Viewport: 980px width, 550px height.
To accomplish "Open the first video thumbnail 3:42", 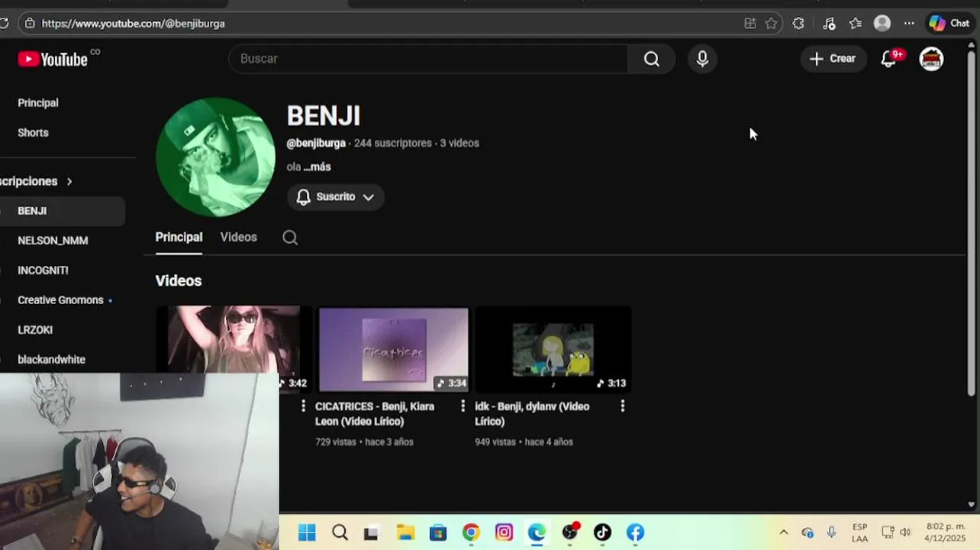I will tap(234, 340).
